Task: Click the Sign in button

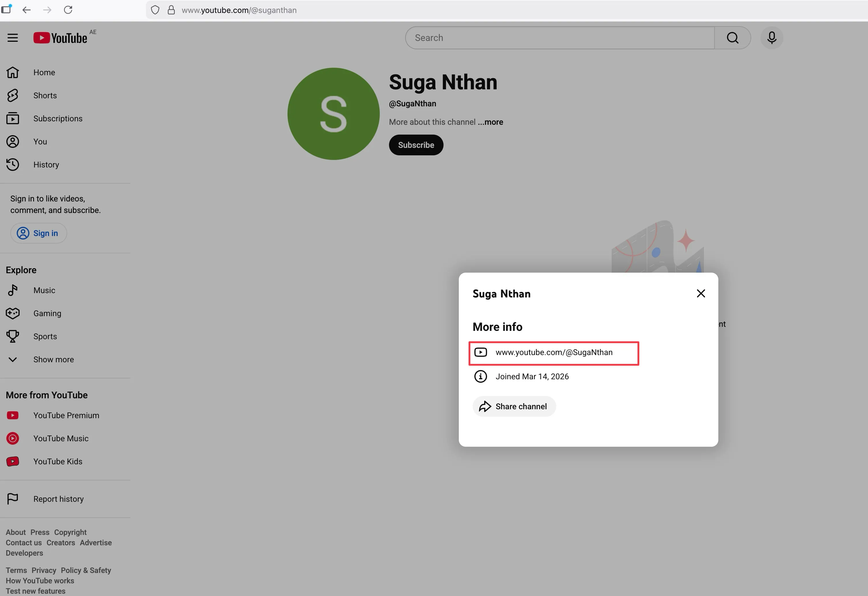Action: (38, 233)
